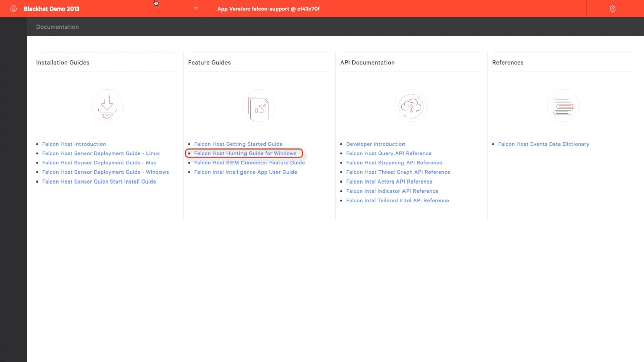Click the Installation Guides download icon
The width and height of the screenshot is (644, 362).
107,106
